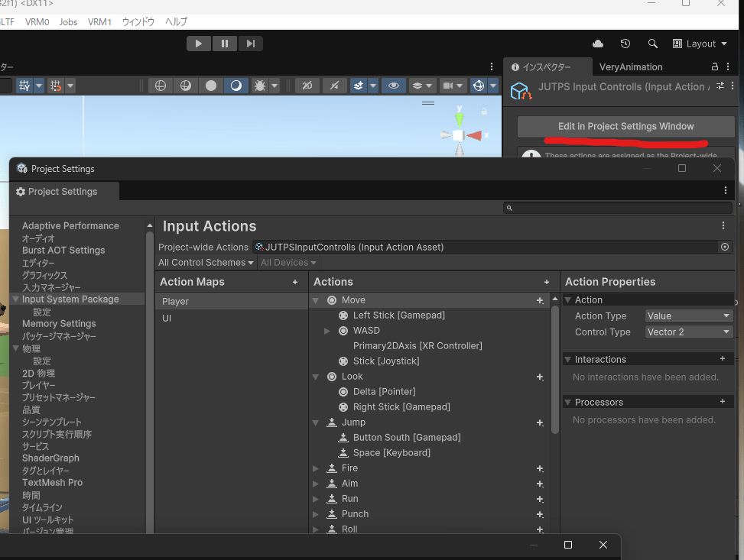This screenshot has height=560, width=744.
Task: Click the globe gizmos icon in scene toolbar
Action: (479, 86)
